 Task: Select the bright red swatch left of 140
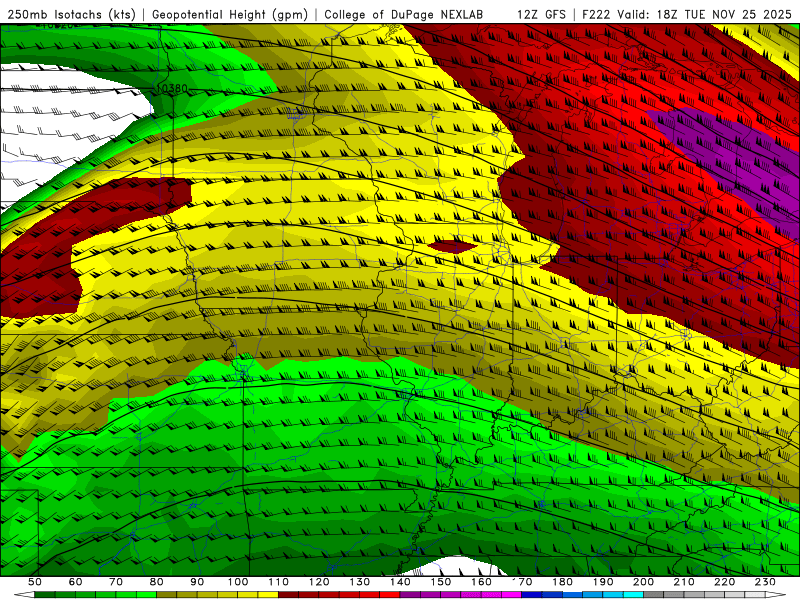point(390,594)
